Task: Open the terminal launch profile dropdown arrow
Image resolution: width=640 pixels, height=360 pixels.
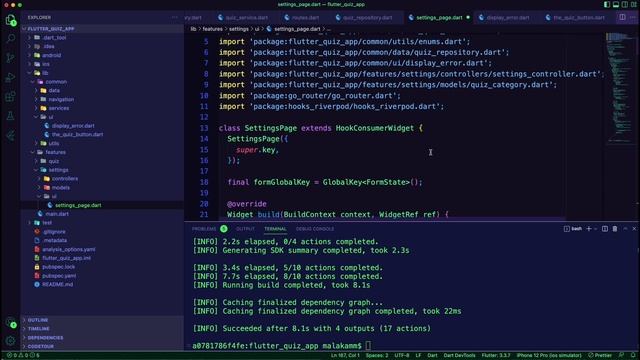Action: [x=596, y=229]
